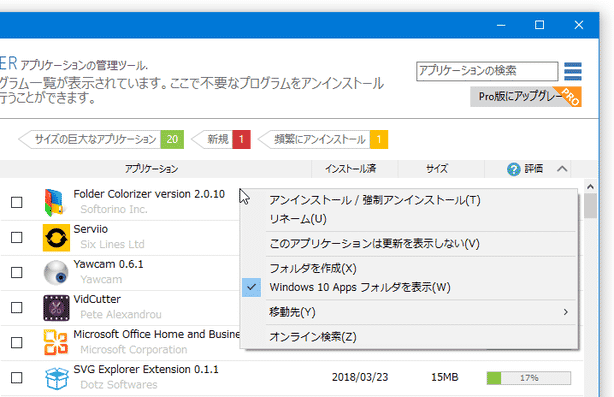Minimize the application window

(501, 25)
